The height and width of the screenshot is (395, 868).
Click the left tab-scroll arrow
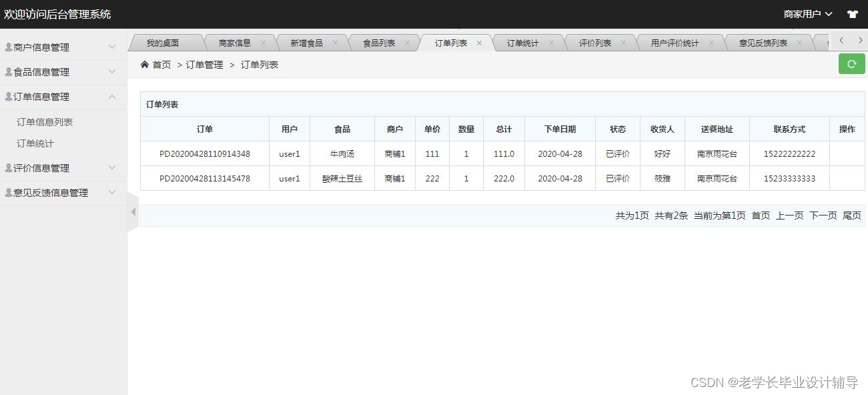point(839,41)
